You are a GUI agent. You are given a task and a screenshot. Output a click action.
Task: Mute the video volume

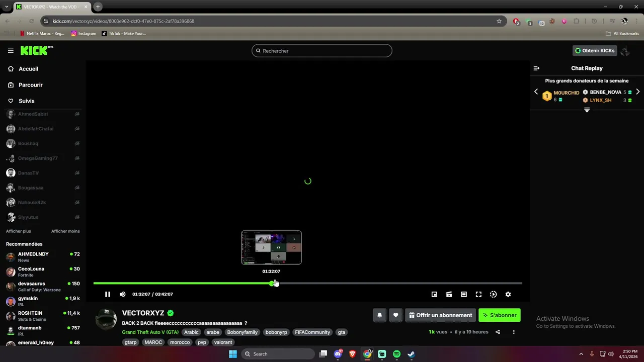[x=123, y=294]
